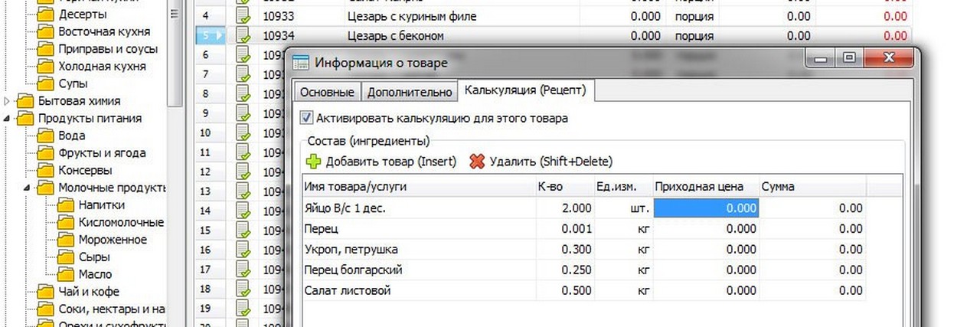
Task: Click the Мороженное folder icon
Action: [x=67, y=240]
